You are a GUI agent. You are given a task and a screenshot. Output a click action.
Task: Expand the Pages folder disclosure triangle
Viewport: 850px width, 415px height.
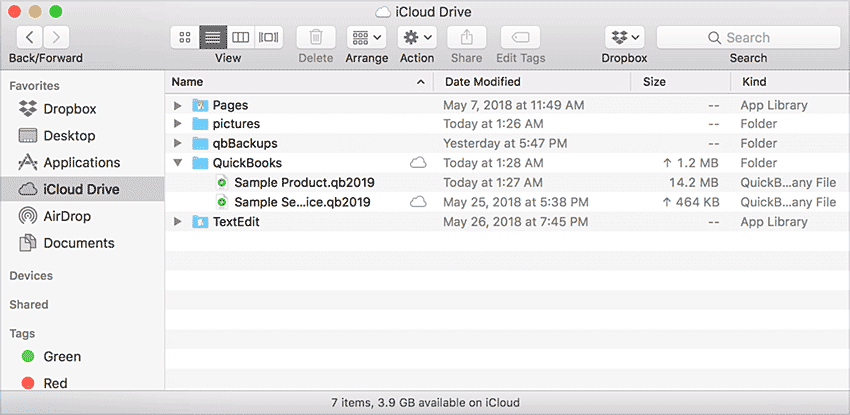[177, 105]
